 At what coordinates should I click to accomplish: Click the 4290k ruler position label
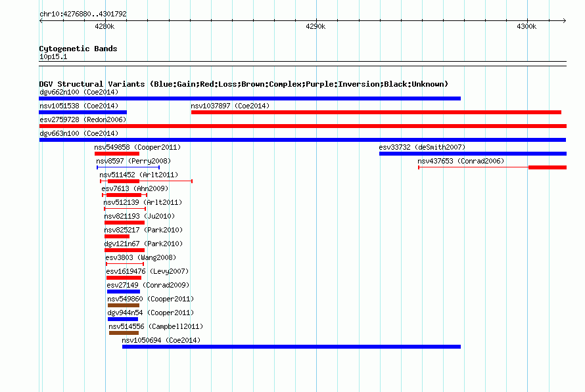coord(316,26)
